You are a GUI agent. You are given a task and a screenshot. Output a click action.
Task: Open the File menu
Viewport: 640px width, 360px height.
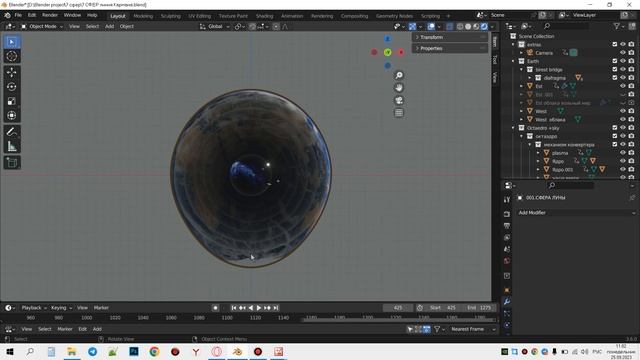(18, 16)
